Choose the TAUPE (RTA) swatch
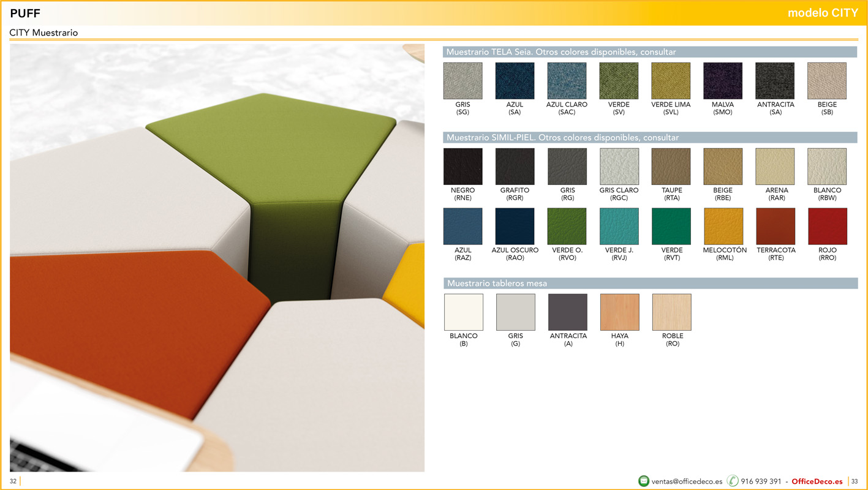 tap(671, 167)
